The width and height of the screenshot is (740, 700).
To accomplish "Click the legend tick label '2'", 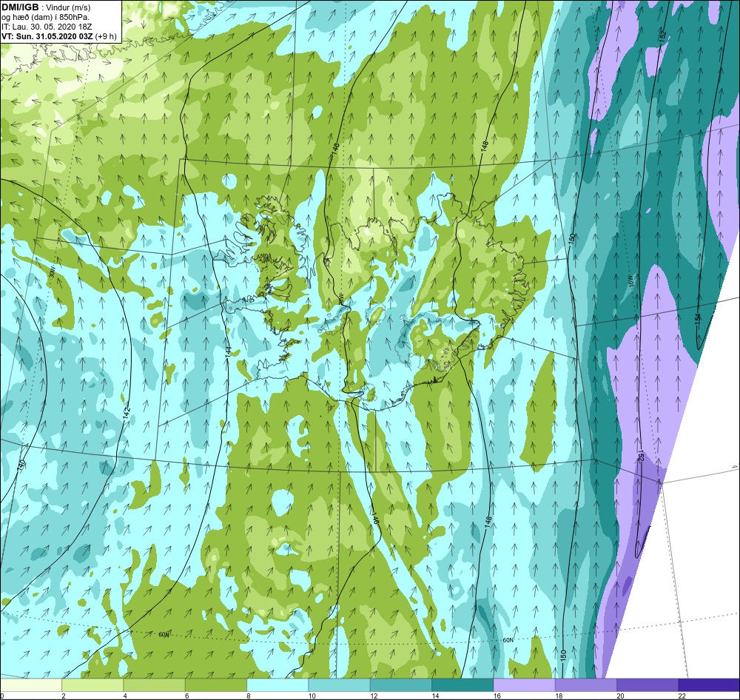I will 63,696.
